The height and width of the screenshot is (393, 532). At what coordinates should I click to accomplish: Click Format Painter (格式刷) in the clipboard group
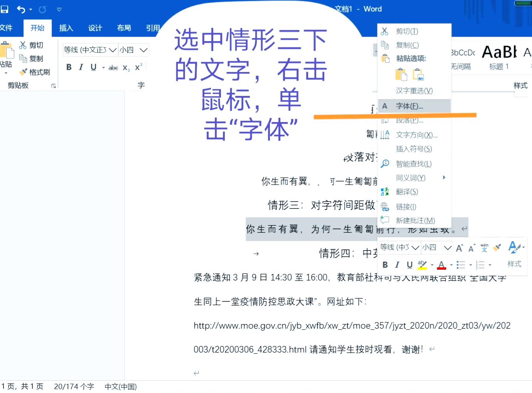(35, 72)
